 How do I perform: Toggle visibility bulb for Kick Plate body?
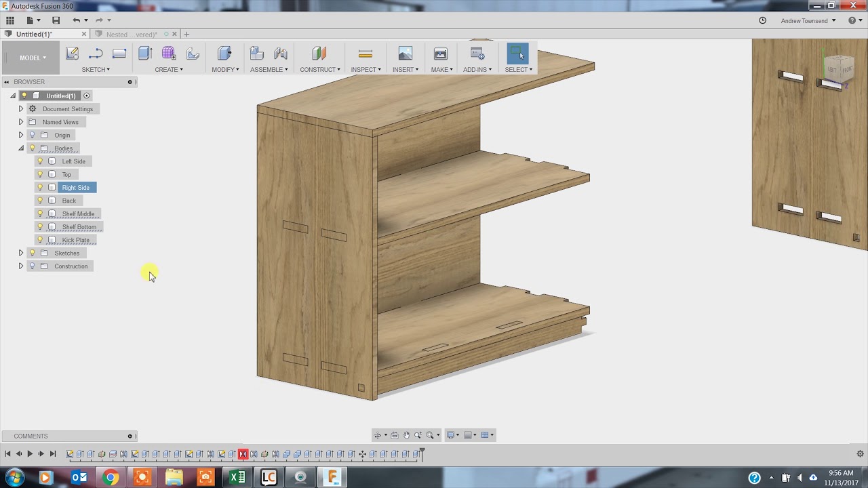(x=40, y=240)
